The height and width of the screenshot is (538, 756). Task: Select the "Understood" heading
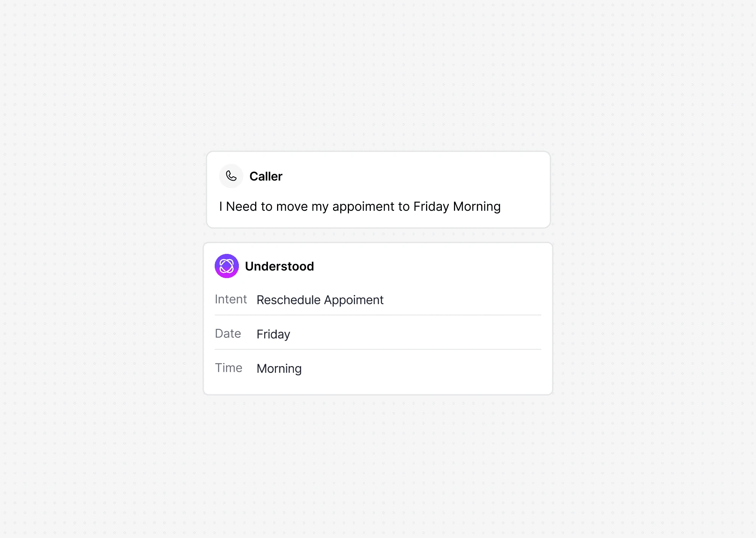click(x=279, y=266)
